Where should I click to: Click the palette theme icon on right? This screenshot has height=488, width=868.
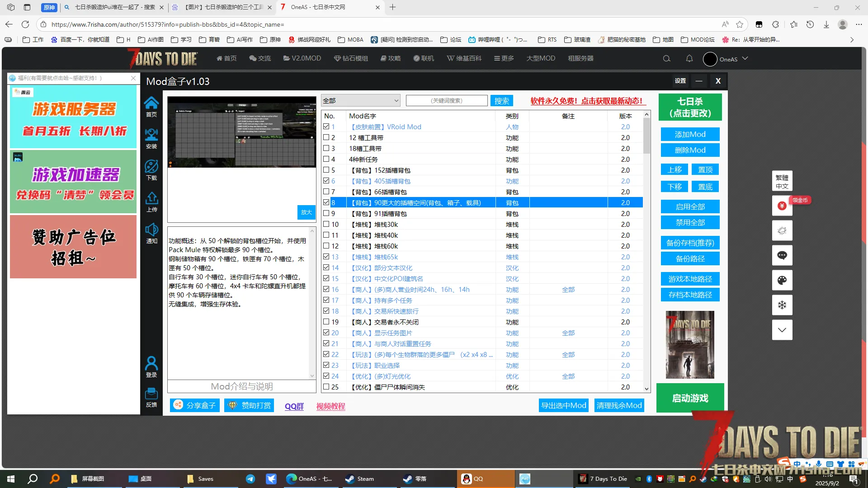[782, 281]
